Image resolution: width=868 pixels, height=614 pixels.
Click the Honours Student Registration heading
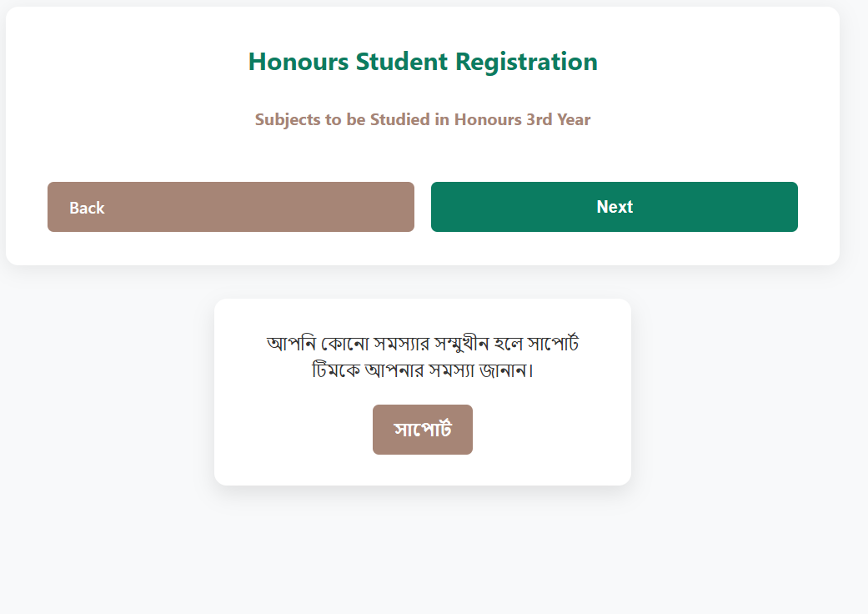click(x=423, y=62)
